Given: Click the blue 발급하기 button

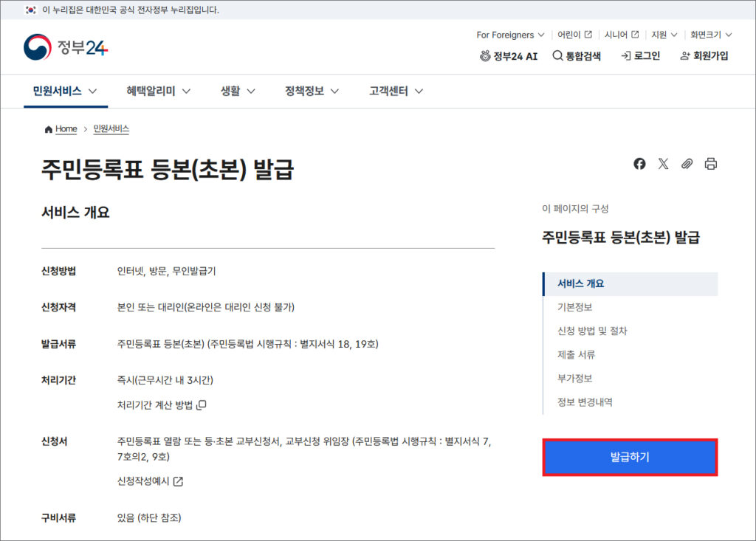Looking at the screenshot, I should [x=630, y=458].
